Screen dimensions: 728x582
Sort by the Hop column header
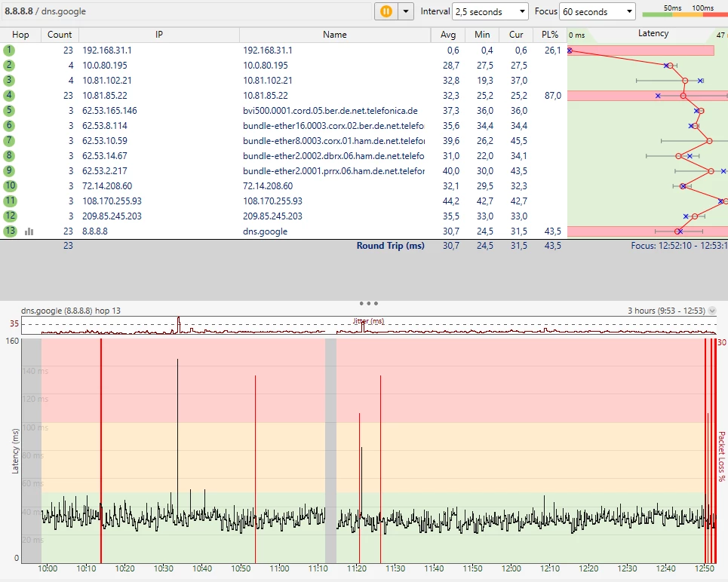point(20,35)
